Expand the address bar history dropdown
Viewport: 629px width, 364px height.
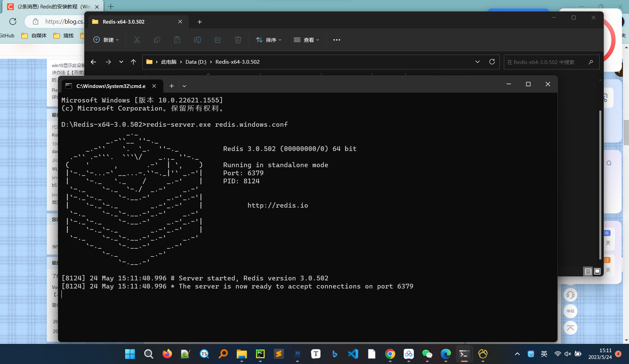[478, 62]
